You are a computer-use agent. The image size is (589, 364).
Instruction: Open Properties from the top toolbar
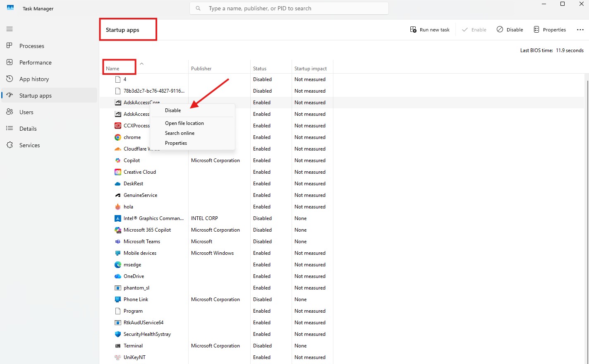pyautogui.click(x=550, y=30)
